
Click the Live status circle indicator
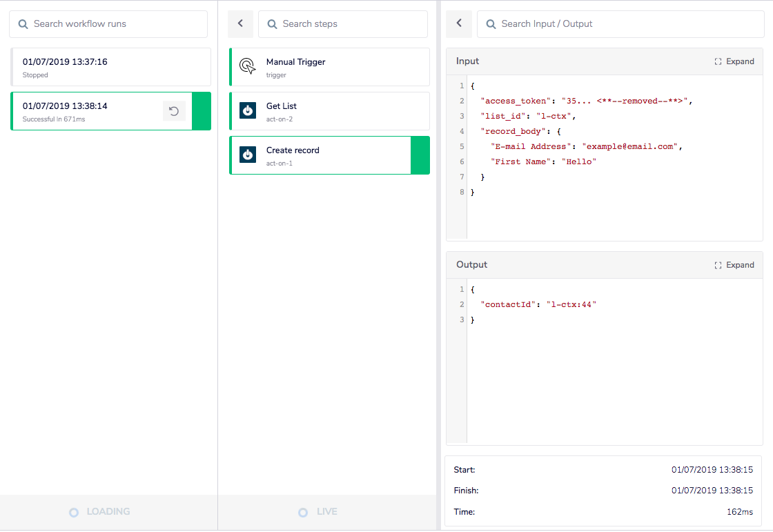point(302,513)
